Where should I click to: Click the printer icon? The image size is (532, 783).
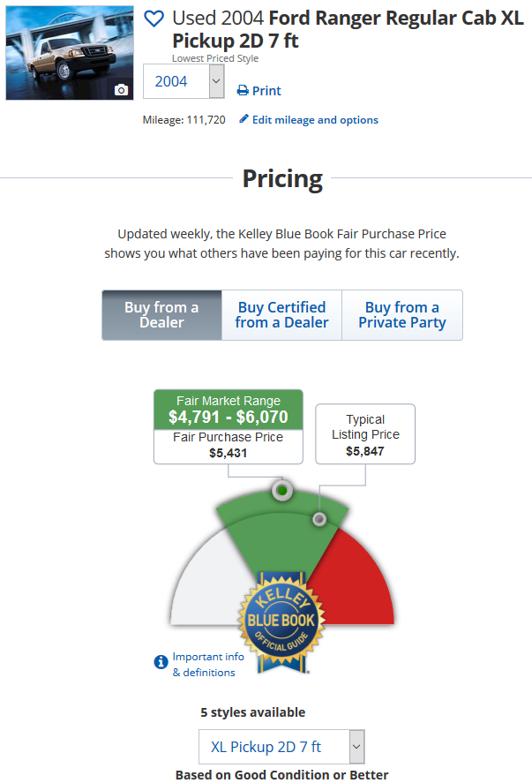coord(243,90)
